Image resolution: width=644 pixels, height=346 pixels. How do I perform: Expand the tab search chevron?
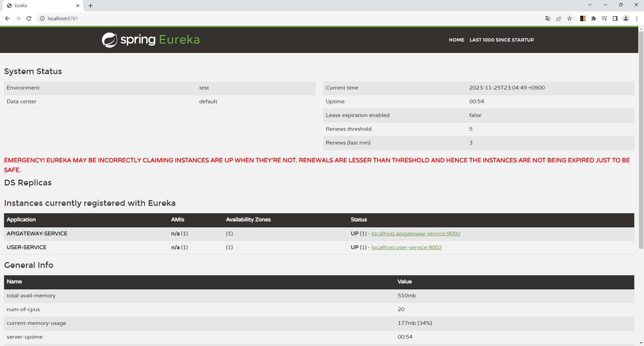coord(590,5)
